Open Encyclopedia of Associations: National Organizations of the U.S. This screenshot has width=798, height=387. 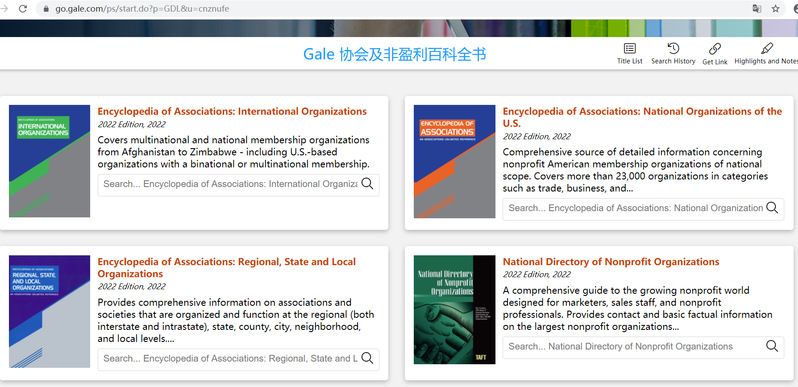coord(642,117)
